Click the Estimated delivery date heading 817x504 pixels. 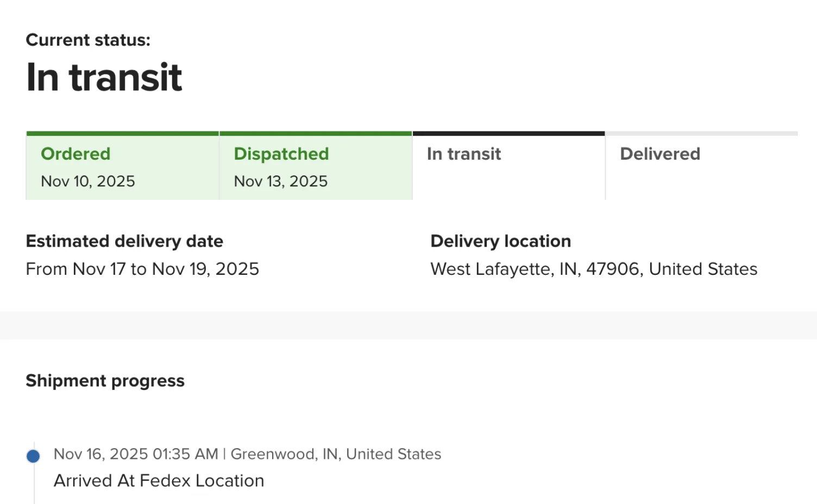click(124, 241)
